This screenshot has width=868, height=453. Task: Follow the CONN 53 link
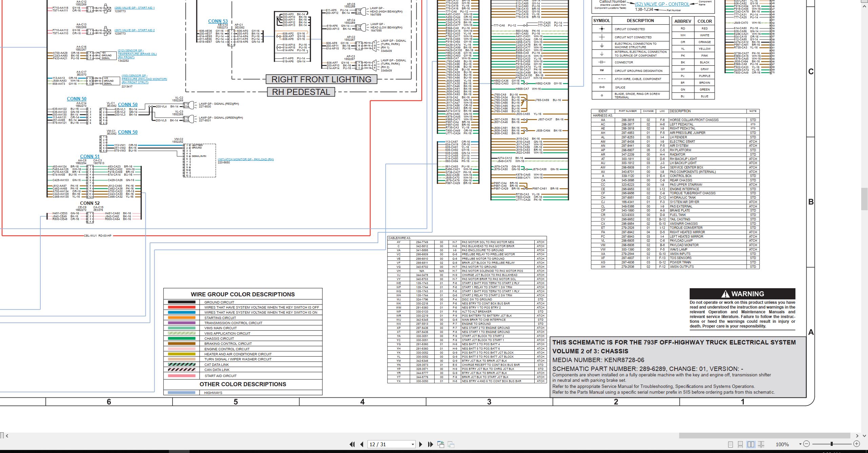coord(218,21)
